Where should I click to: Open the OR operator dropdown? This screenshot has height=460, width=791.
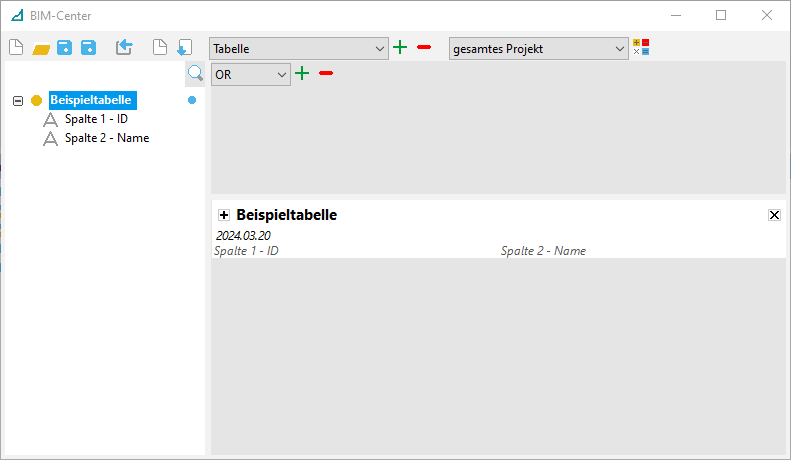pos(250,74)
